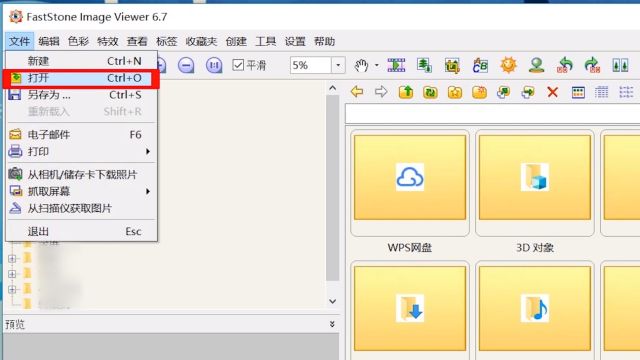Click the zoom out magnifier icon

(x=186, y=65)
